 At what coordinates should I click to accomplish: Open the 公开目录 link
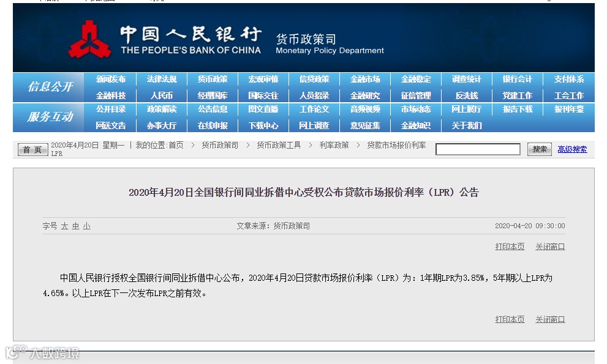click(111, 109)
